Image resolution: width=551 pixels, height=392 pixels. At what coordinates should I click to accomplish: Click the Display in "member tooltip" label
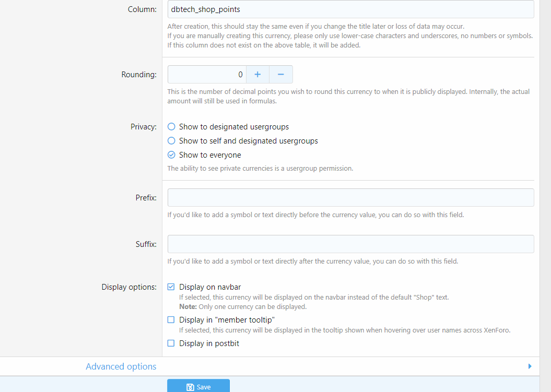(x=227, y=320)
